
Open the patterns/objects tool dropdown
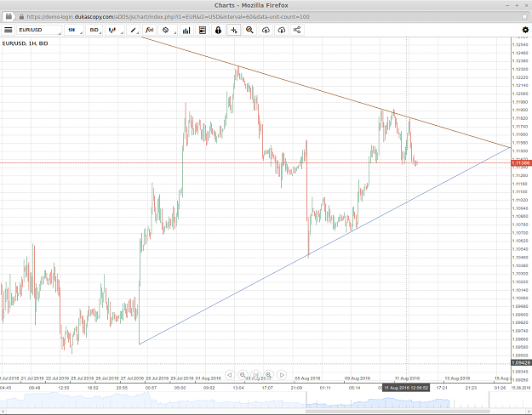[x=168, y=30]
